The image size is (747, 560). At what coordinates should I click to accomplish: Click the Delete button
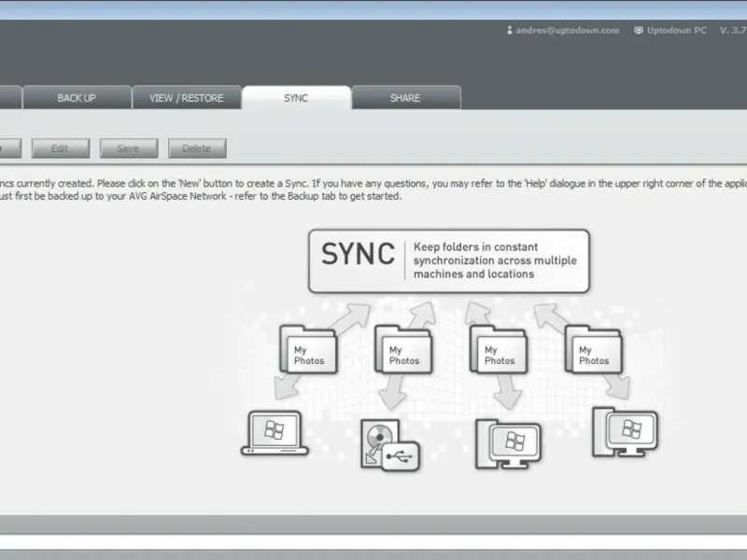click(x=197, y=148)
